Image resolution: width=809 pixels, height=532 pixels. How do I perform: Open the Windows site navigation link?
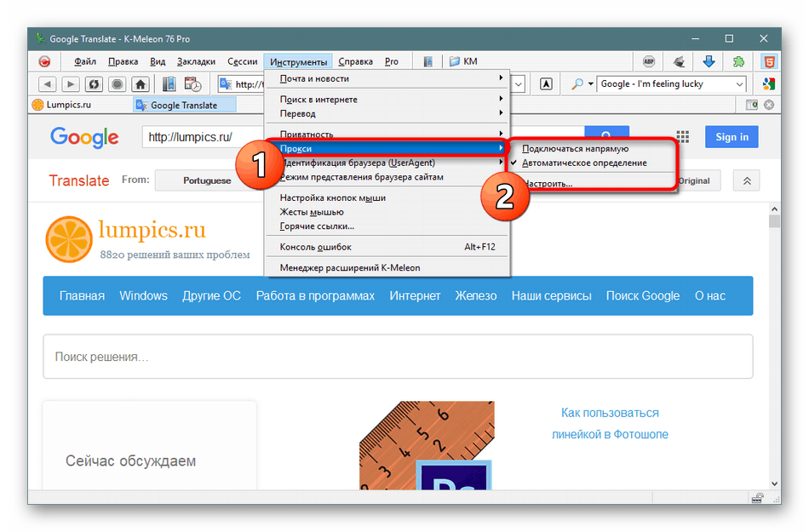click(x=143, y=296)
